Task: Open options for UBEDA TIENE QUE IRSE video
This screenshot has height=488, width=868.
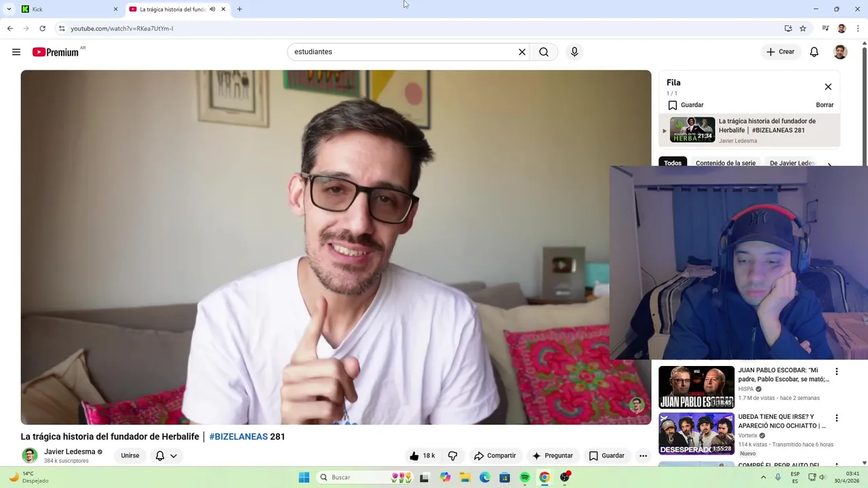Action: click(836, 418)
